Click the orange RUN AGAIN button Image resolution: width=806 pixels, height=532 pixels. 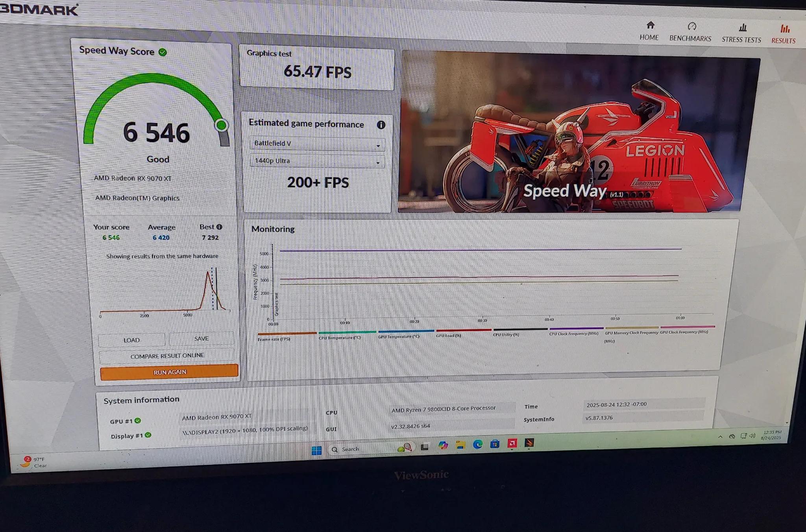[169, 372]
